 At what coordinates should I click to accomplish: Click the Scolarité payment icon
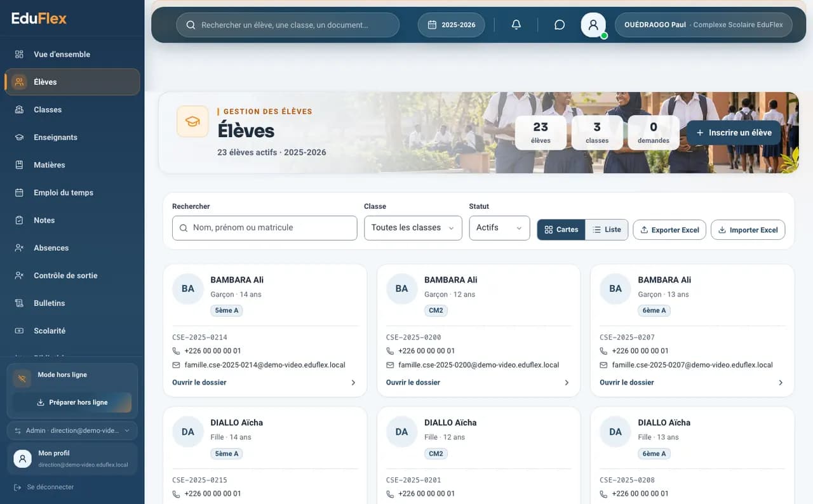(x=20, y=331)
